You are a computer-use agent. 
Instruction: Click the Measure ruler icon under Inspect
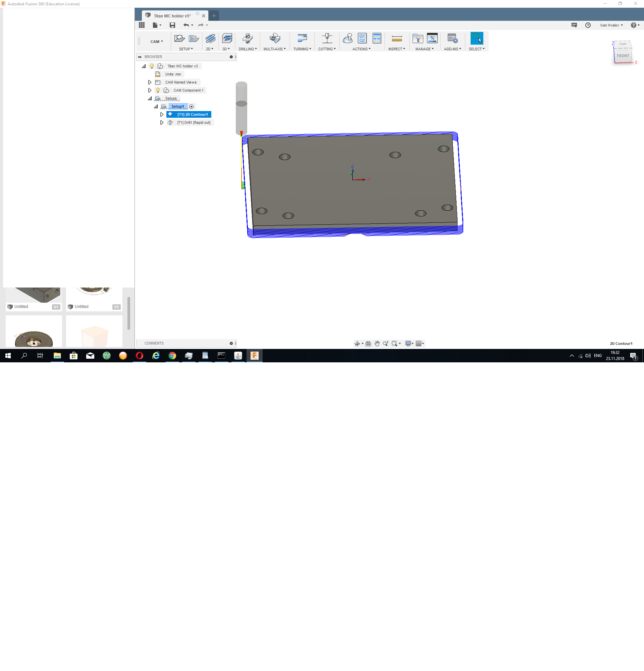point(396,38)
